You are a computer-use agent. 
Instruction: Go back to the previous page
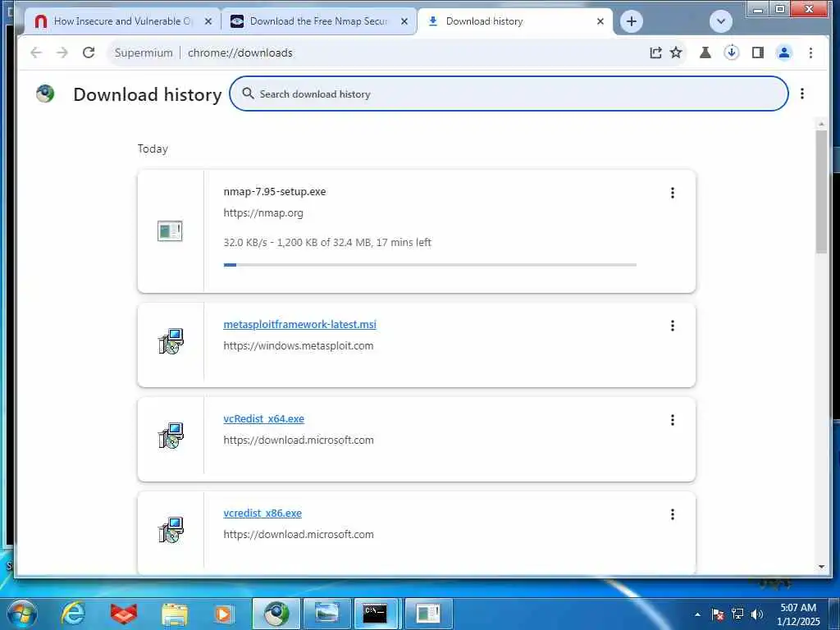point(36,52)
